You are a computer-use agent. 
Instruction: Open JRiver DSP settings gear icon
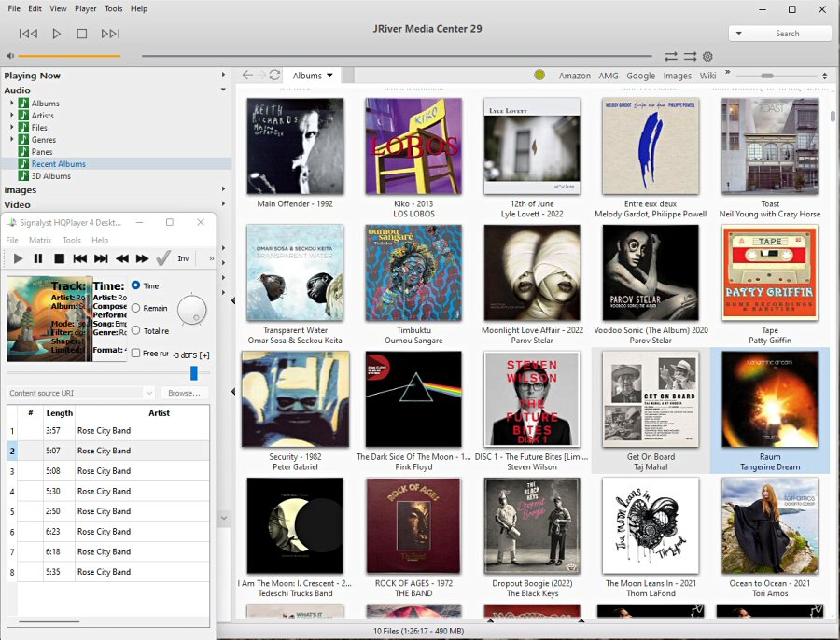[707, 56]
